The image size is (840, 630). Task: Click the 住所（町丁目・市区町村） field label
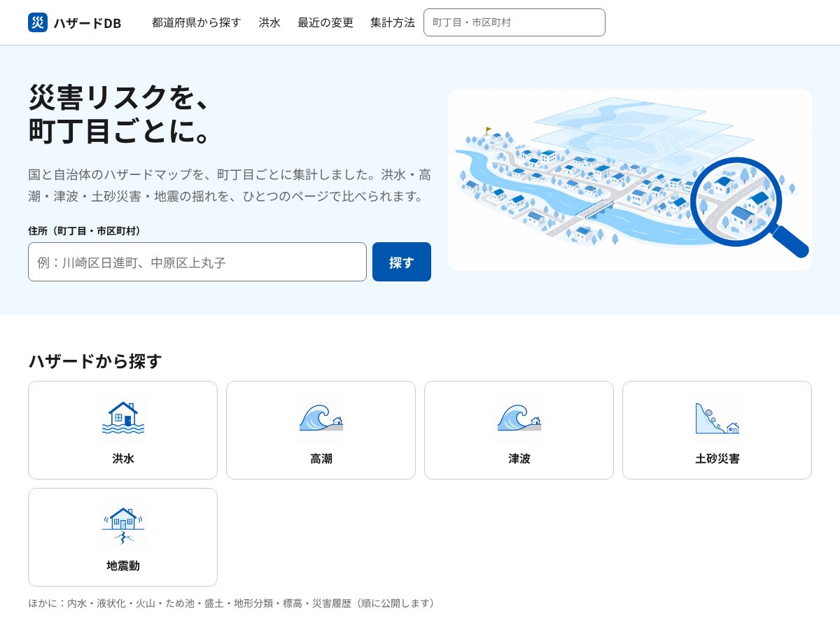[x=85, y=231]
